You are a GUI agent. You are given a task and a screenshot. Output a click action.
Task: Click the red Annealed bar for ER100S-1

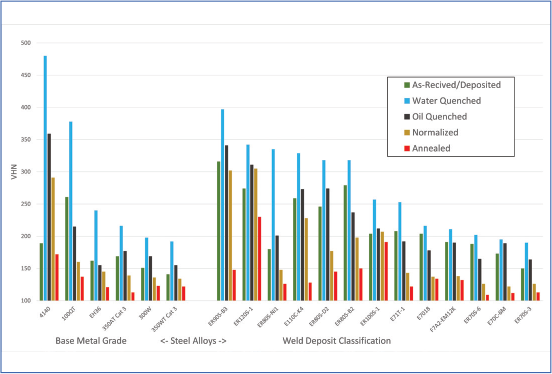click(x=386, y=271)
